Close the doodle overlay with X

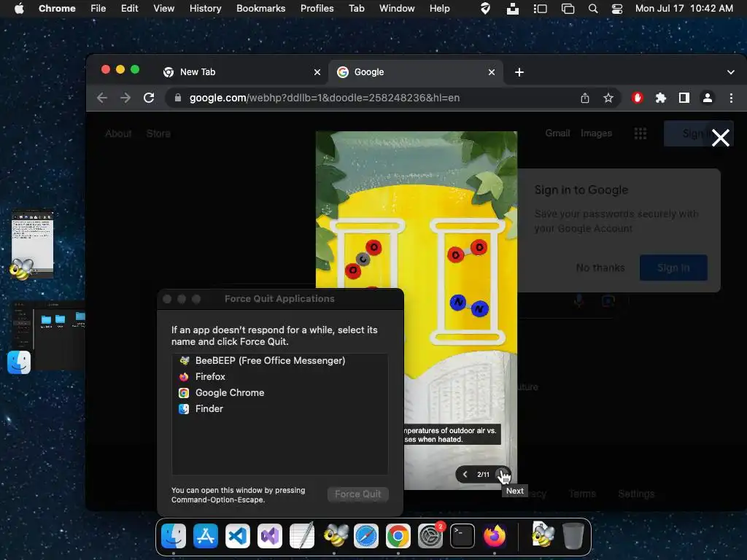[x=720, y=138]
